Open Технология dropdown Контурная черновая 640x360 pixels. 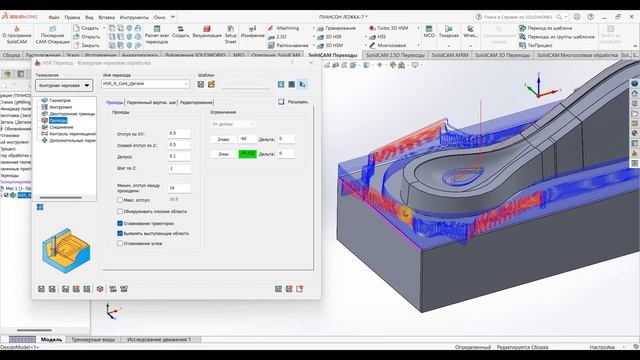[64, 85]
